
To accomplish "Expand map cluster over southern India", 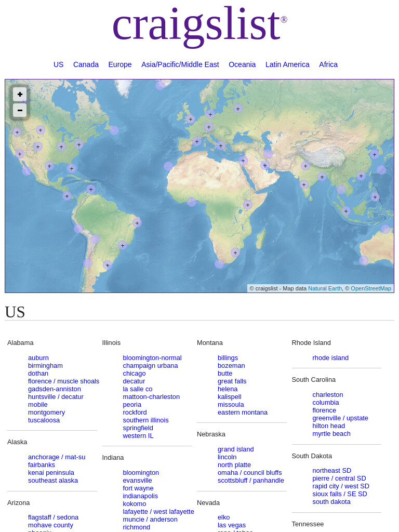I will [304, 184].
